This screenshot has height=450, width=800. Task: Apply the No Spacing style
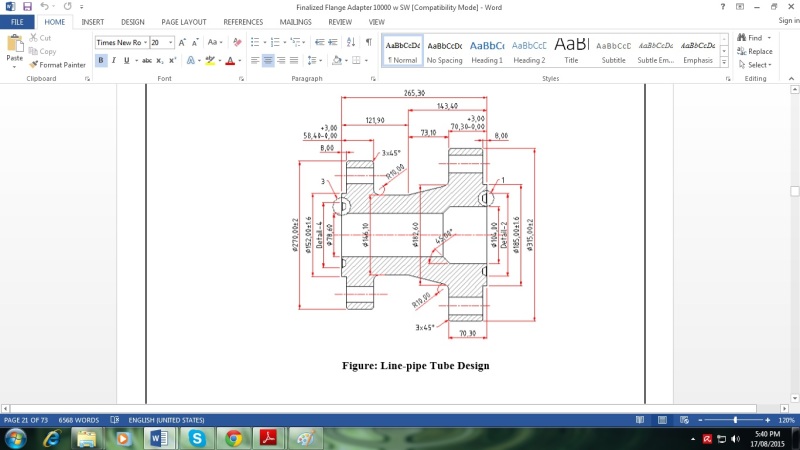click(x=444, y=51)
